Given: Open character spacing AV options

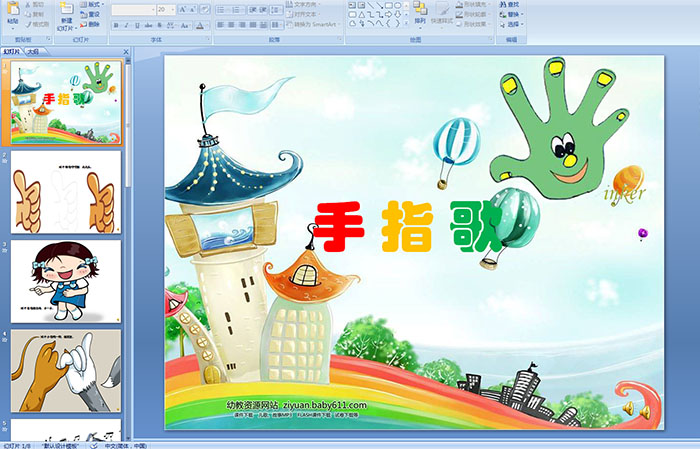Looking at the screenshot, I should [171, 25].
